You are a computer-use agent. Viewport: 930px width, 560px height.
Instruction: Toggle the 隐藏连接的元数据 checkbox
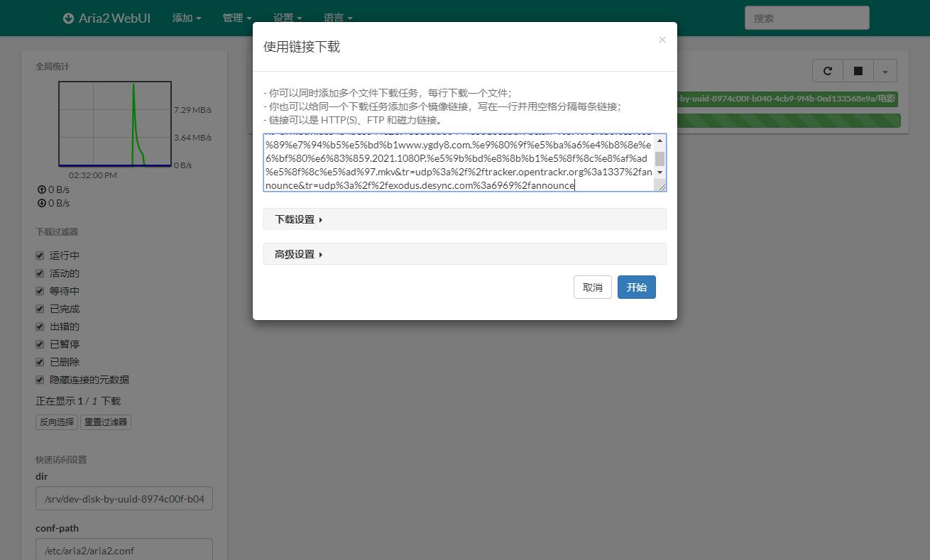[40, 380]
